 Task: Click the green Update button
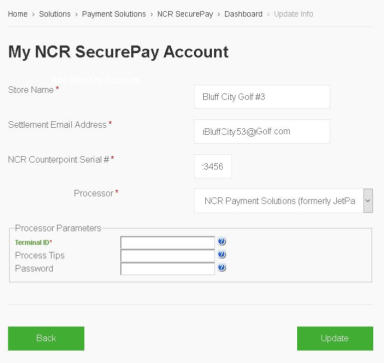click(x=335, y=338)
